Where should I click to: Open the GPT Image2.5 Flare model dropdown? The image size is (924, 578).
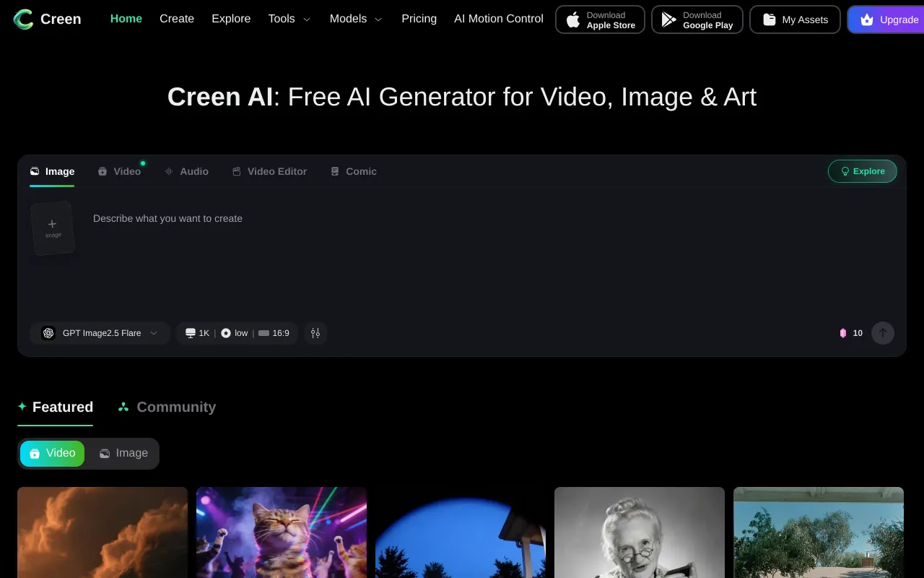(x=100, y=333)
